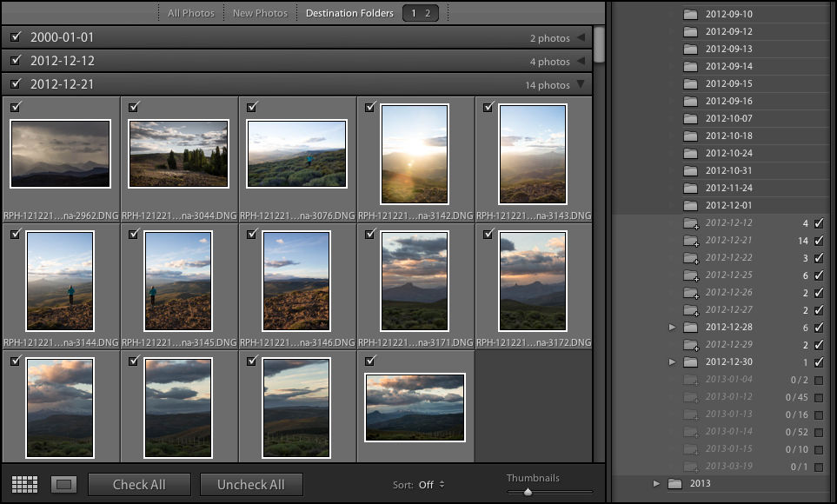Uncheck the photo RPH-121221...na-3142.DNG

(371, 107)
